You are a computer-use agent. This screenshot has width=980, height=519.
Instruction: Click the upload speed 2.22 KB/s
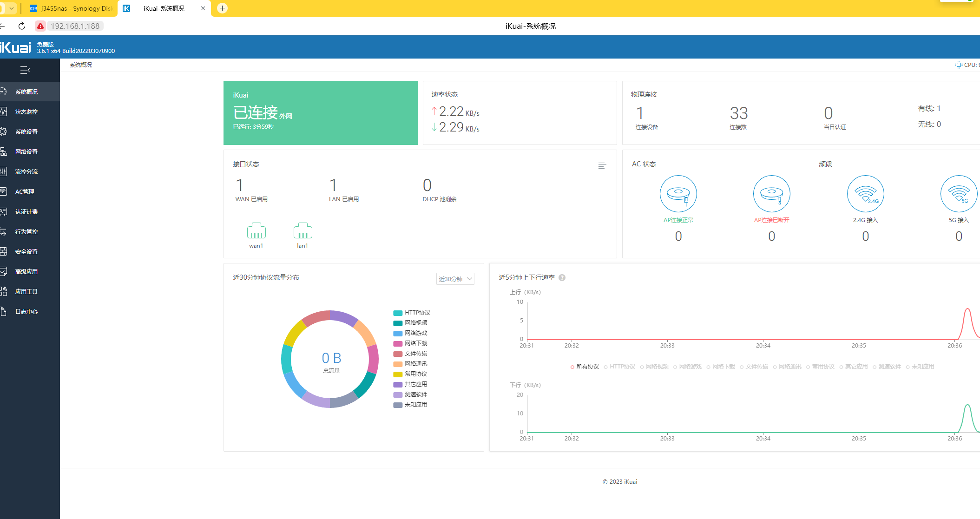455,112
